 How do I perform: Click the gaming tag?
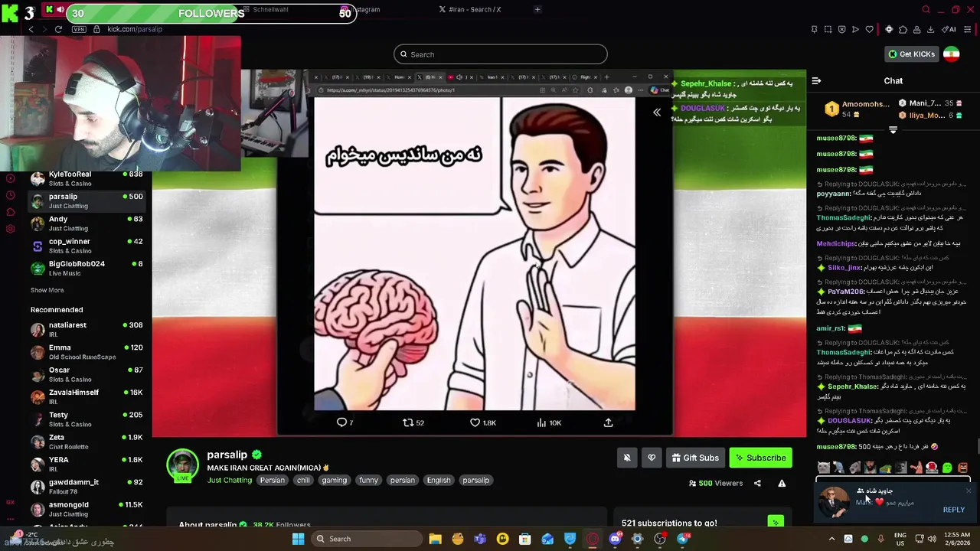coord(334,480)
